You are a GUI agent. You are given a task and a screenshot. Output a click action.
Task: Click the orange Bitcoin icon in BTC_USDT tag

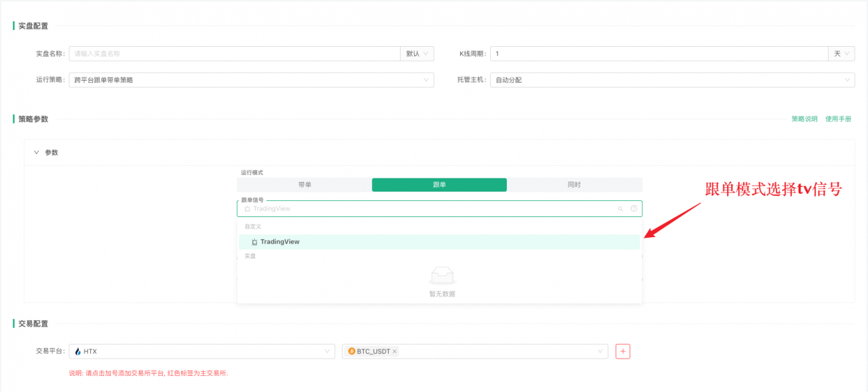(x=352, y=351)
